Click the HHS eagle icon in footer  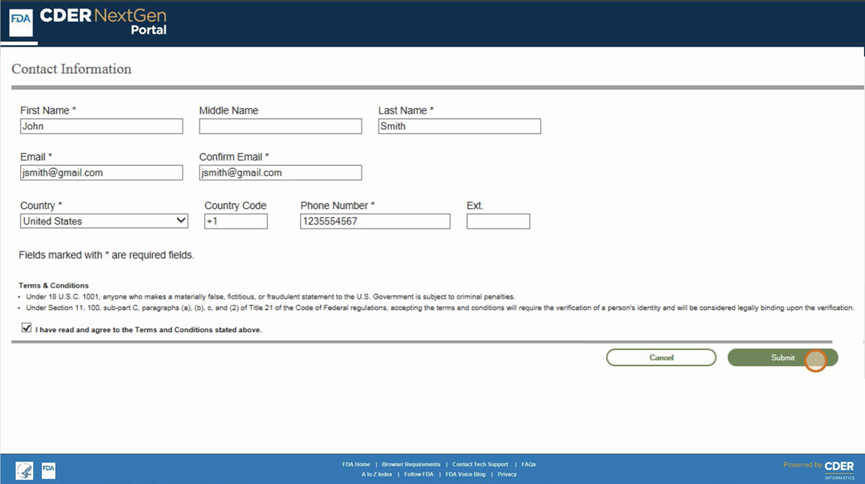pyautogui.click(x=24, y=471)
